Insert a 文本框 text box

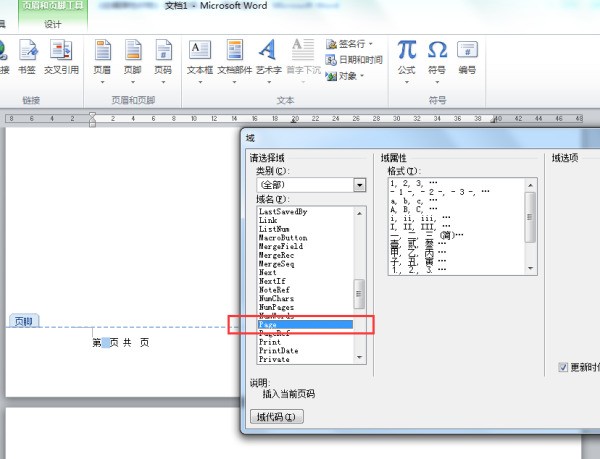coord(200,56)
